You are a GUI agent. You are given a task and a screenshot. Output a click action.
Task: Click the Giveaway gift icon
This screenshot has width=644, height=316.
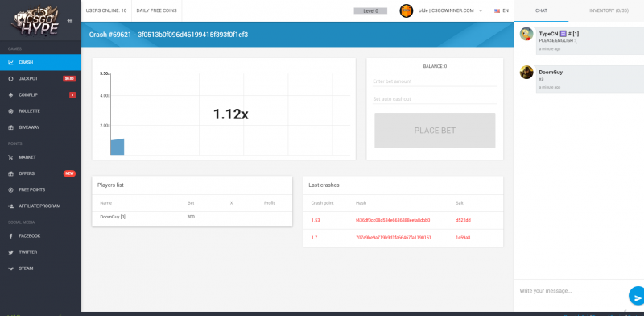point(10,127)
